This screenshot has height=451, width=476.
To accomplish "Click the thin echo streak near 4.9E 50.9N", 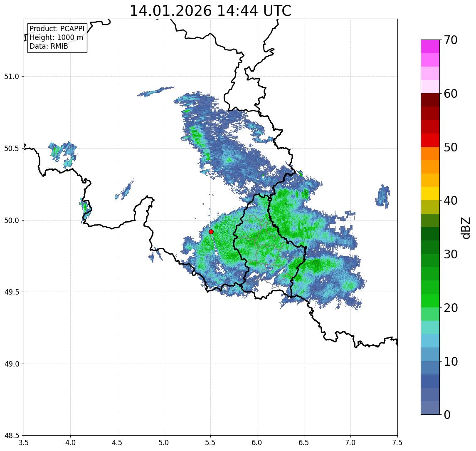I will 155,92.
